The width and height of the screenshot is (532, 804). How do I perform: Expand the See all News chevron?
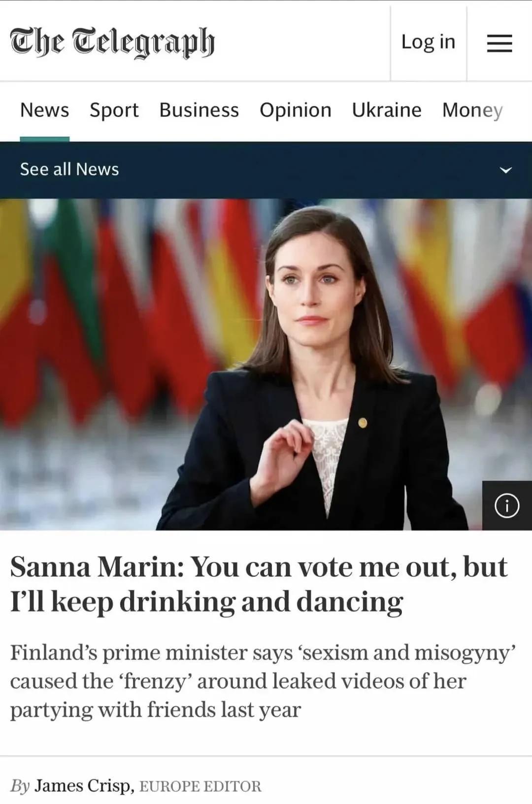tap(506, 170)
